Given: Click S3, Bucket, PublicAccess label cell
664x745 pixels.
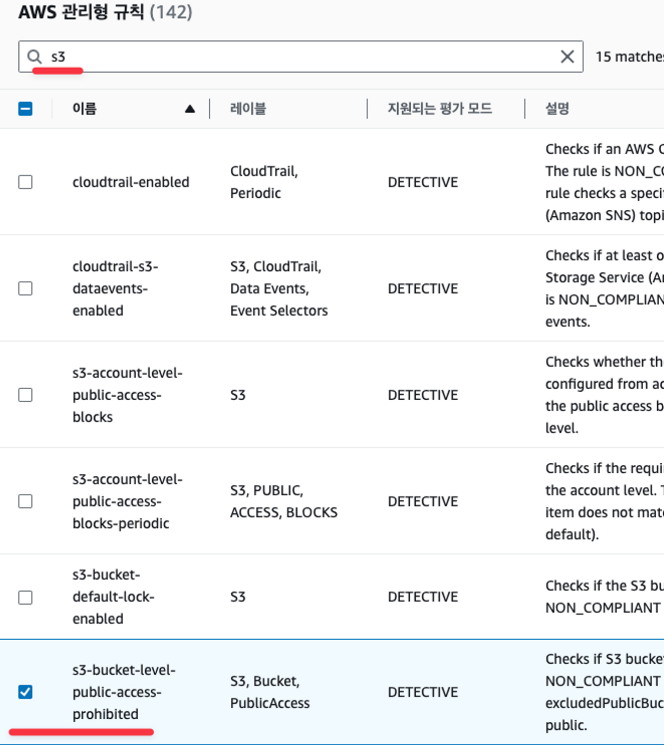Looking at the screenshot, I should tap(270, 692).
